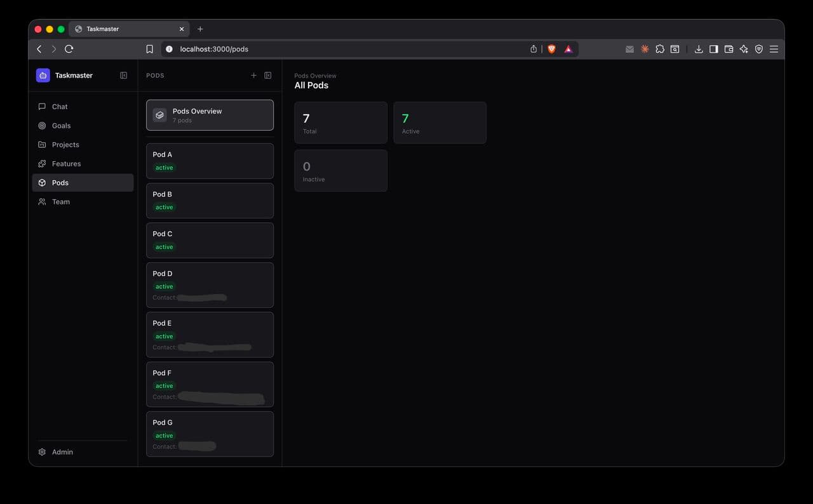
Task: Open Admin settings via the gear icon
Action: [x=43, y=452]
